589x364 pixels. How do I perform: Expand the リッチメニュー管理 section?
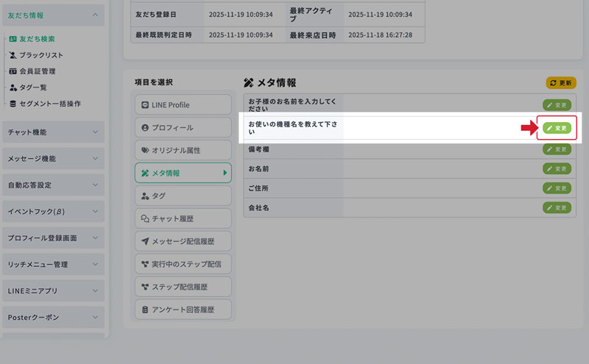[x=53, y=264]
